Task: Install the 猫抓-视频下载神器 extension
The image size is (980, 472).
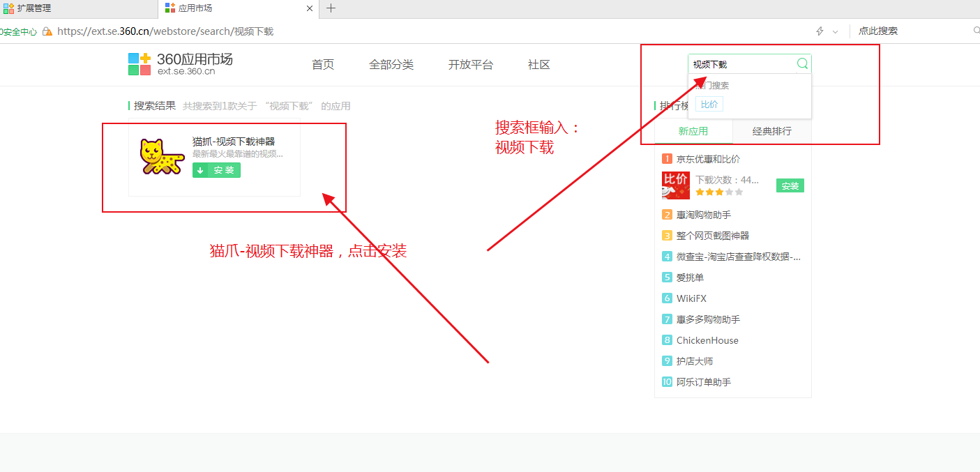Action: tap(216, 170)
